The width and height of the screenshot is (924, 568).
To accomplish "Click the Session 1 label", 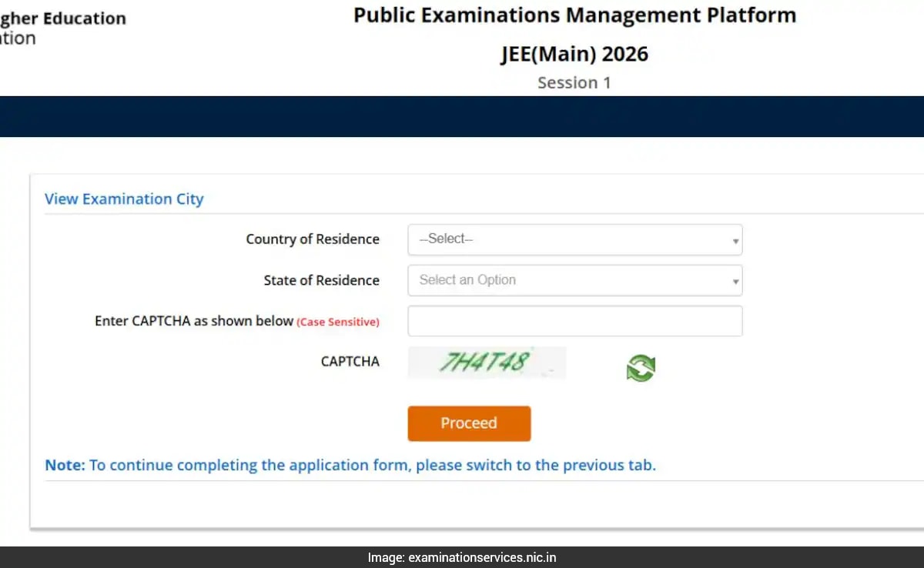I will 574,82.
